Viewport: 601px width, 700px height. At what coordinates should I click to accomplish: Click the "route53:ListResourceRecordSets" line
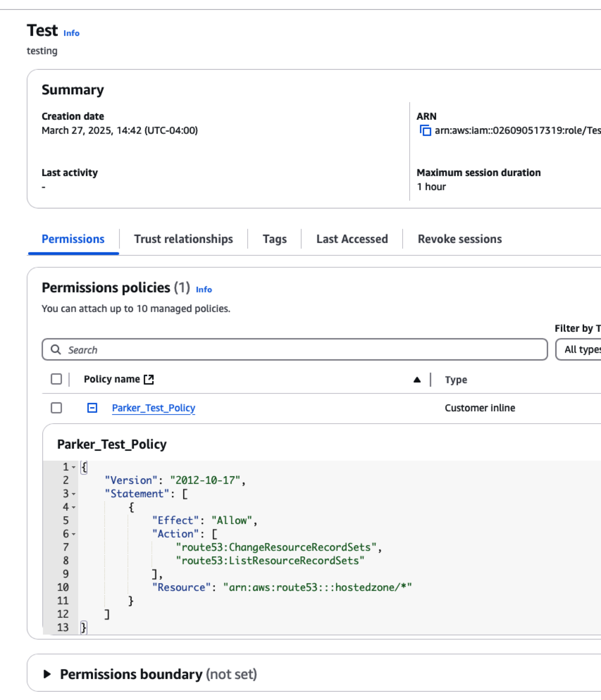click(270, 561)
